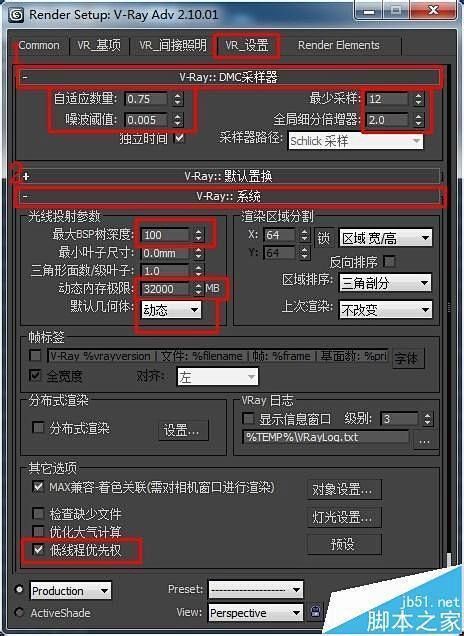Image resolution: width=464 pixels, height=636 pixels.
Task: Adjust the 最小叶子尺寸 spinner
Action: (x=198, y=253)
